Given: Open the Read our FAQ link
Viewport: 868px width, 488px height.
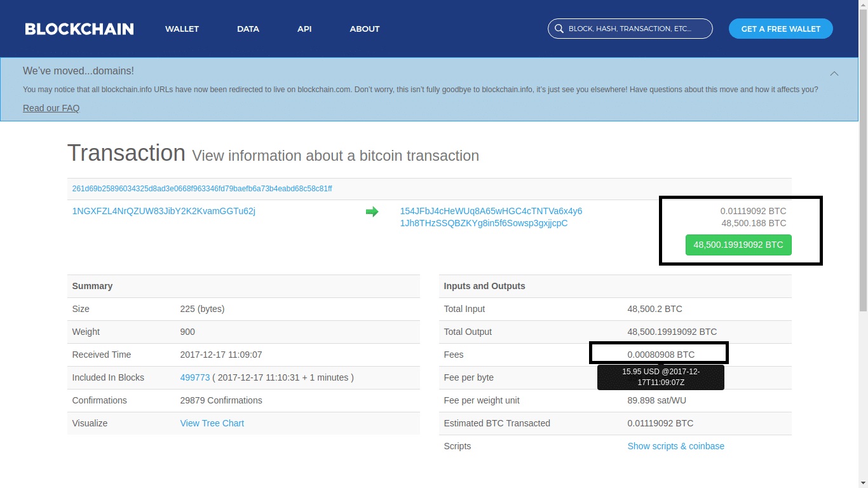Looking at the screenshot, I should tap(51, 108).
